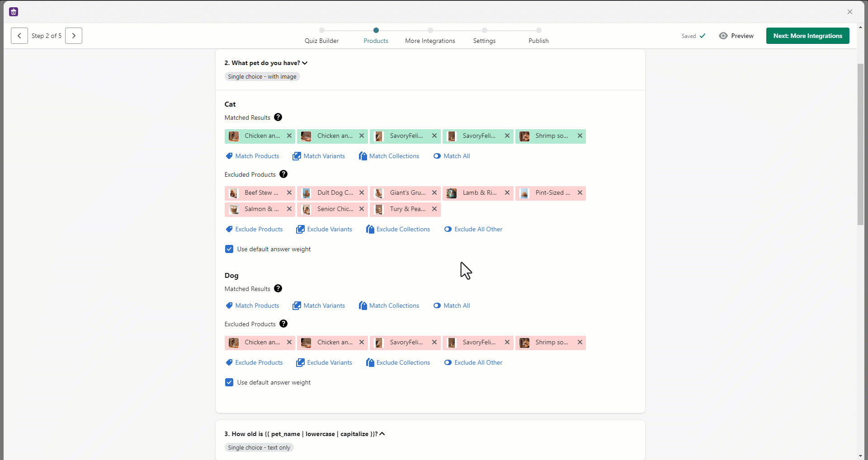Screen dimensions: 868x460
Task: Click Exclude Collections under Dog
Action: point(398,363)
